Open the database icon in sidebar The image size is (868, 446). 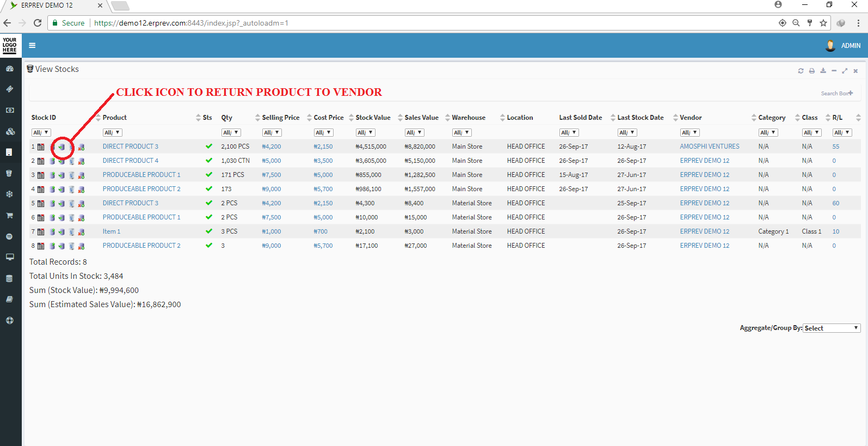point(10,278)
